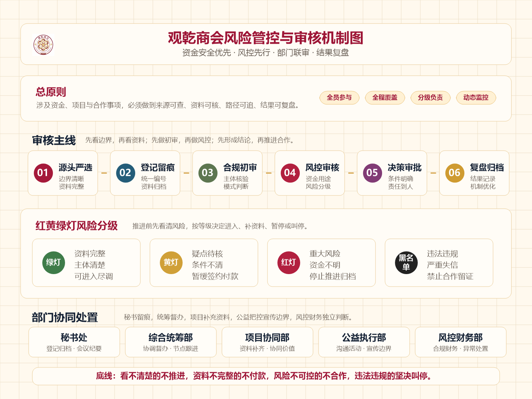Click the 暂缓签约付款 text line

pyautogui.click(x=215, y=276)
